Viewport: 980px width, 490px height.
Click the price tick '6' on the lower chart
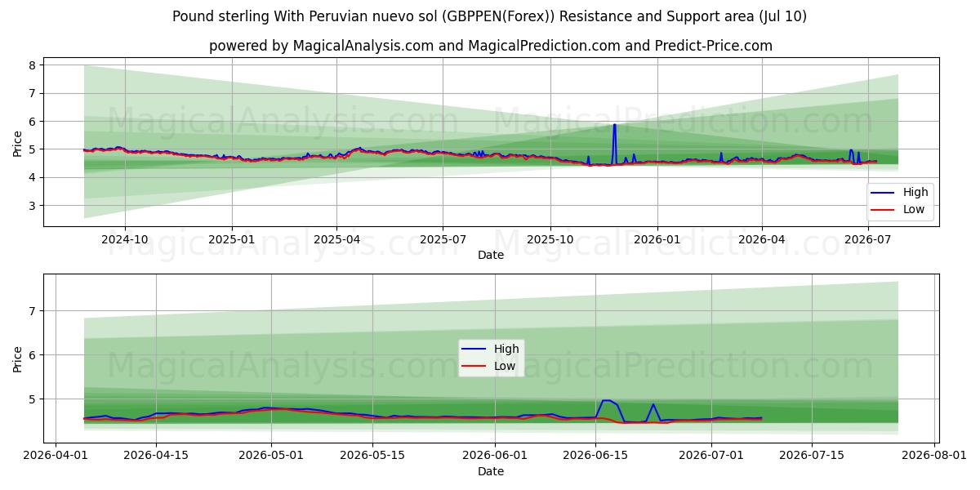(x=31, y=355)
